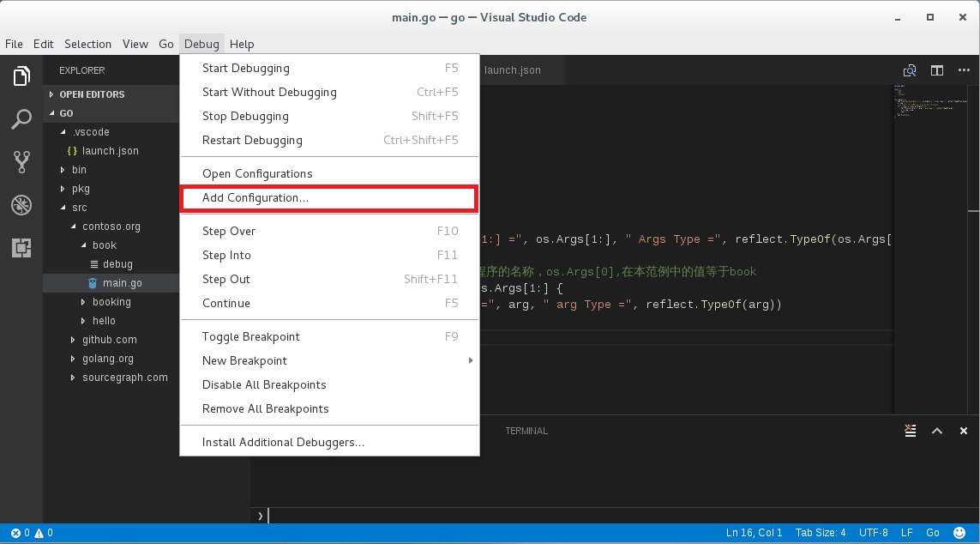This screenshot has height=544, width=980.
Task: Click the errors count in status bar
Action: 20,533
